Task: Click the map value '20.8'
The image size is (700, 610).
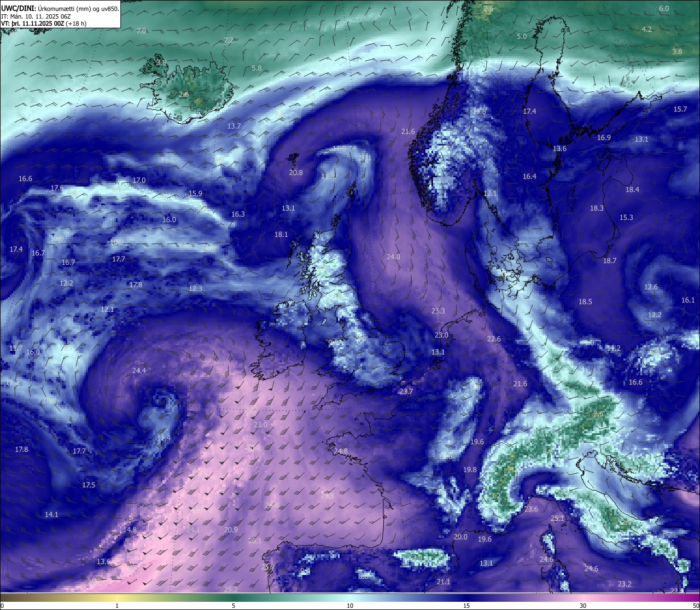Action: [x=296, y=173]
